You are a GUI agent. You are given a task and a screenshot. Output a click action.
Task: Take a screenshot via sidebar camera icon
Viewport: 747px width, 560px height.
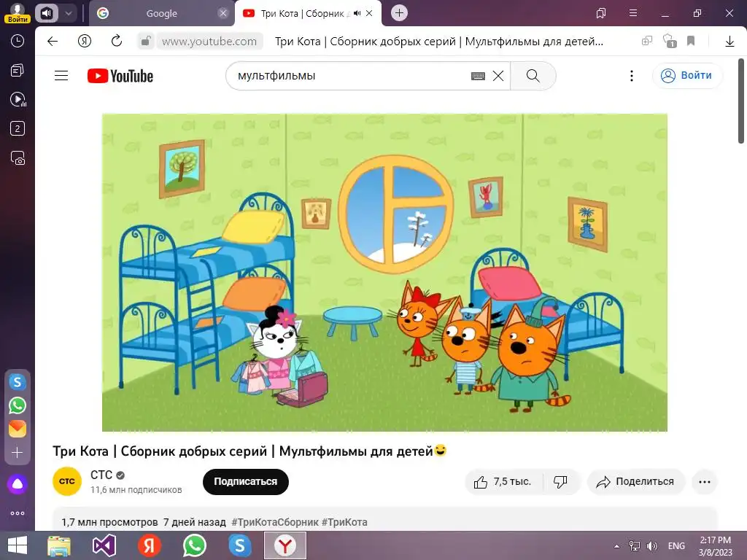[x=18, y=158]
